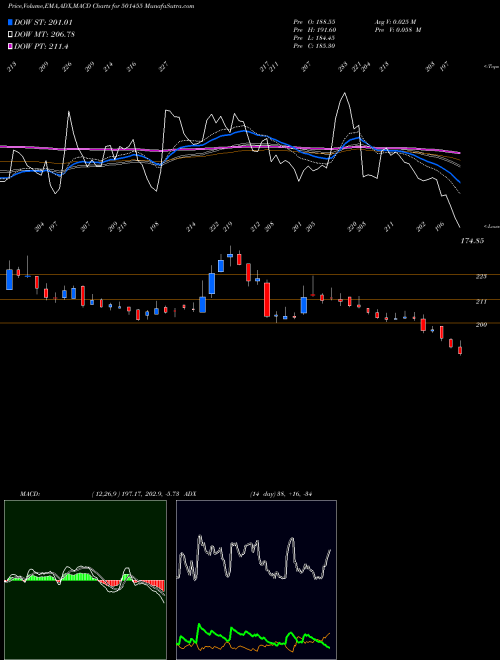Image resolution: width=500 pixels, height=660 pixels.
Task: Click the 211 price level axis label
Action: point(481,302)
